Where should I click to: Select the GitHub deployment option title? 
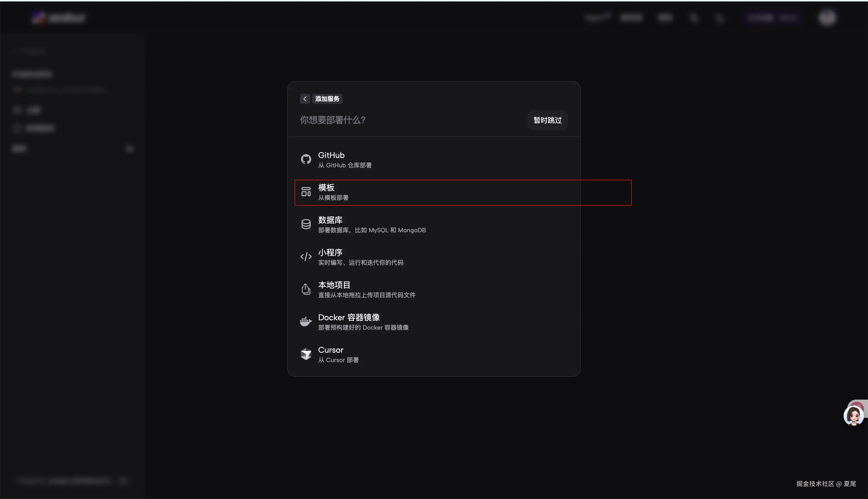(331, 155)
